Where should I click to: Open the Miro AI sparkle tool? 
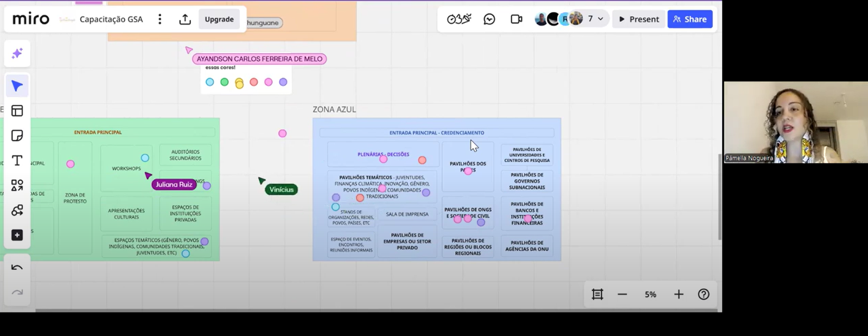[17, 53]
